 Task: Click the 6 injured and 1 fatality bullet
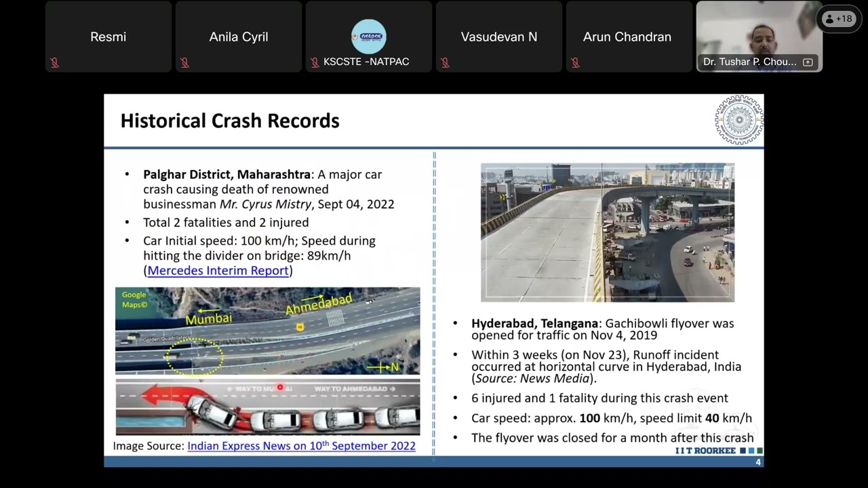pos(599,398)
